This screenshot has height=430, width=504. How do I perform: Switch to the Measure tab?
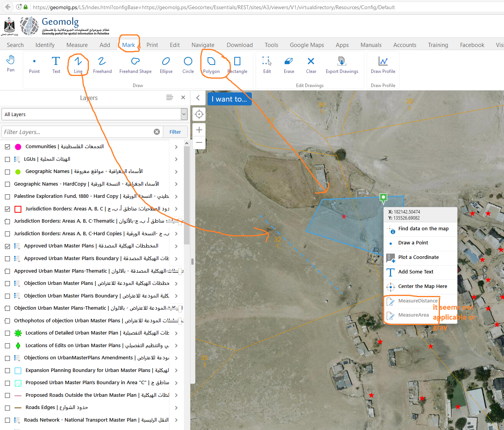pyautogui.click(x=77, y=45)
